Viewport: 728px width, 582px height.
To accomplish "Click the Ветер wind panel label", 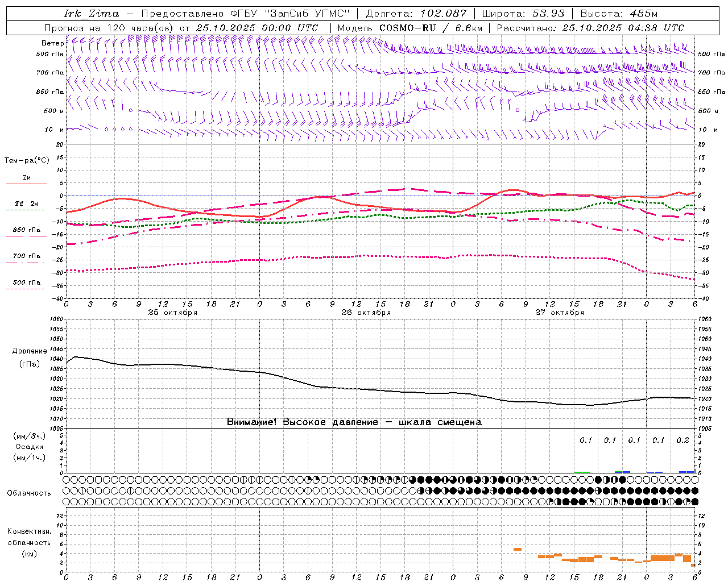I will (53, 43).
